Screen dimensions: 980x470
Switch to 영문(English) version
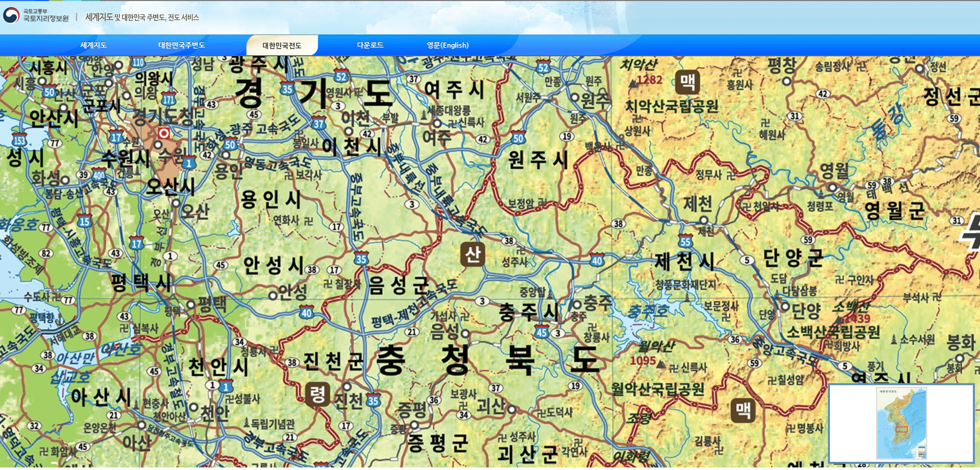coord(448,45)
